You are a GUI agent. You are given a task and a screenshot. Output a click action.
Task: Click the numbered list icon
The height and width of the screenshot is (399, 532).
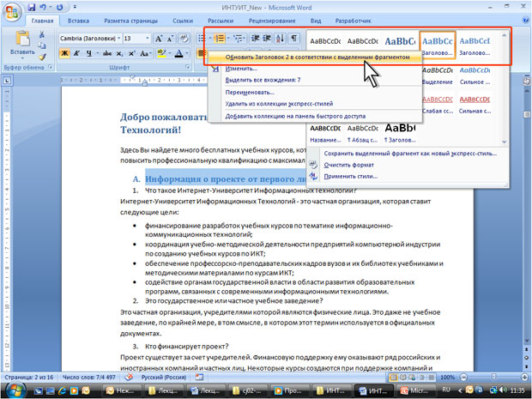click(x=220, y=39)
